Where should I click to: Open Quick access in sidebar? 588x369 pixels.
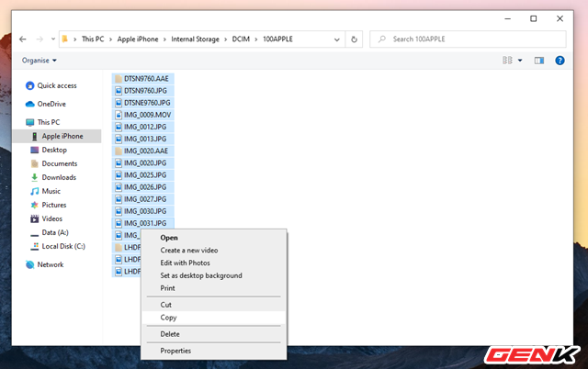tap(56, 85)
